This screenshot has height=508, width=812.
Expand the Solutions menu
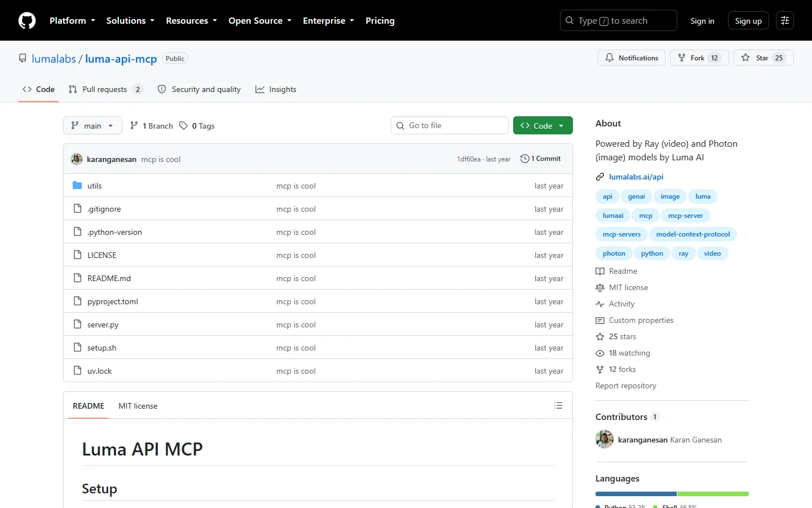(x=130, y=20)
